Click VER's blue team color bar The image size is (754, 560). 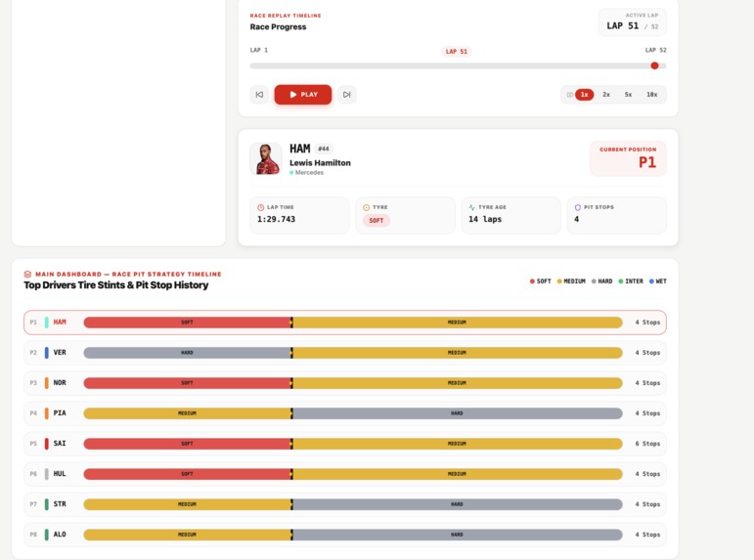coord(47,353)
